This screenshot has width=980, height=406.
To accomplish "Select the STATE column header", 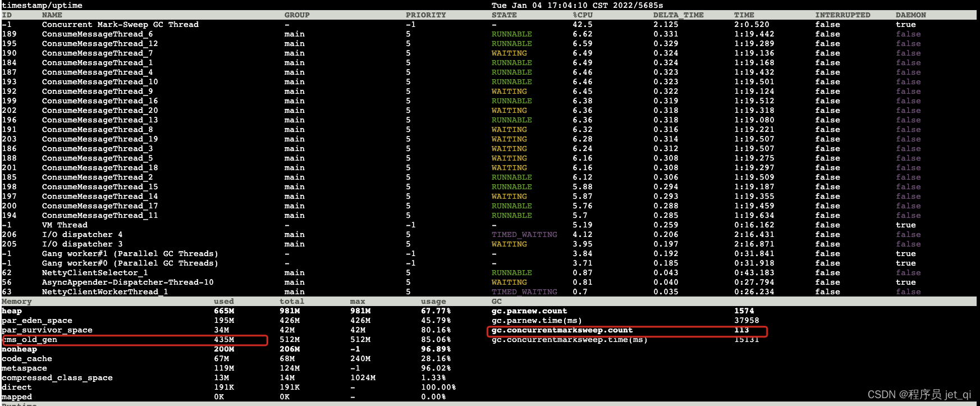I will click(x=504, y=15).
